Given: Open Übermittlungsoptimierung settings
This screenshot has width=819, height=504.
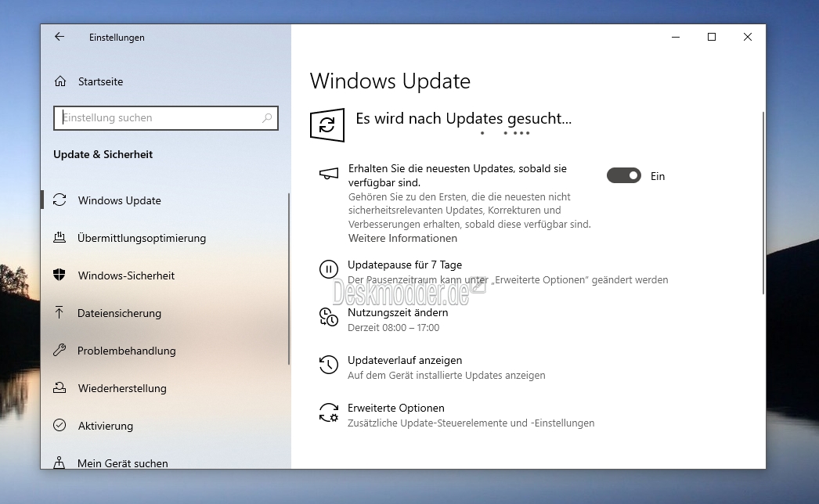Looking at the screenshot, I should pyautogui.click(x=142, y=238).
